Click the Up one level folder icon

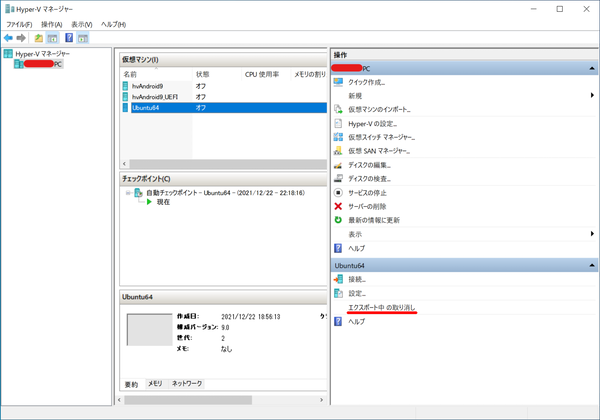click(39, 38)
